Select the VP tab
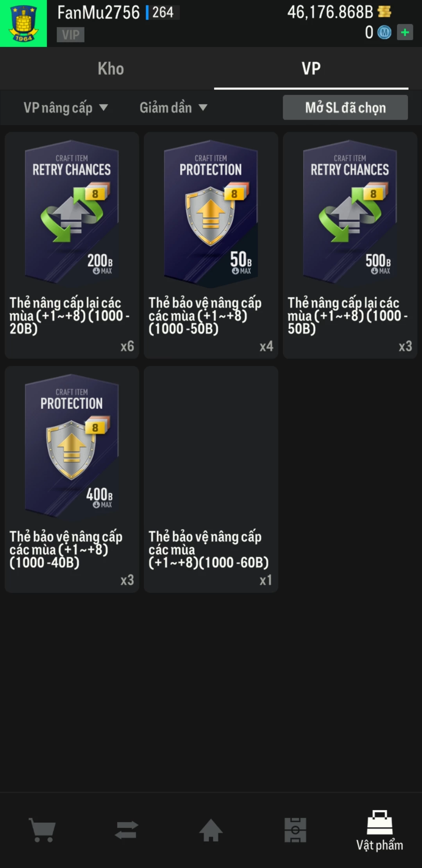Screen dimensions: 422x868 tap(311, 69)
